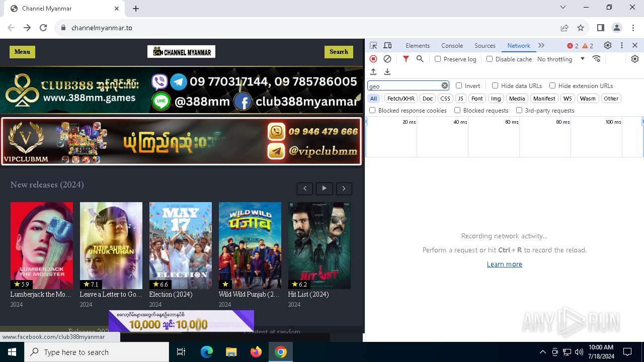The image size is (644, 362).
Task: Open File Explorer from the taskbar
Action: click(231, 352)
